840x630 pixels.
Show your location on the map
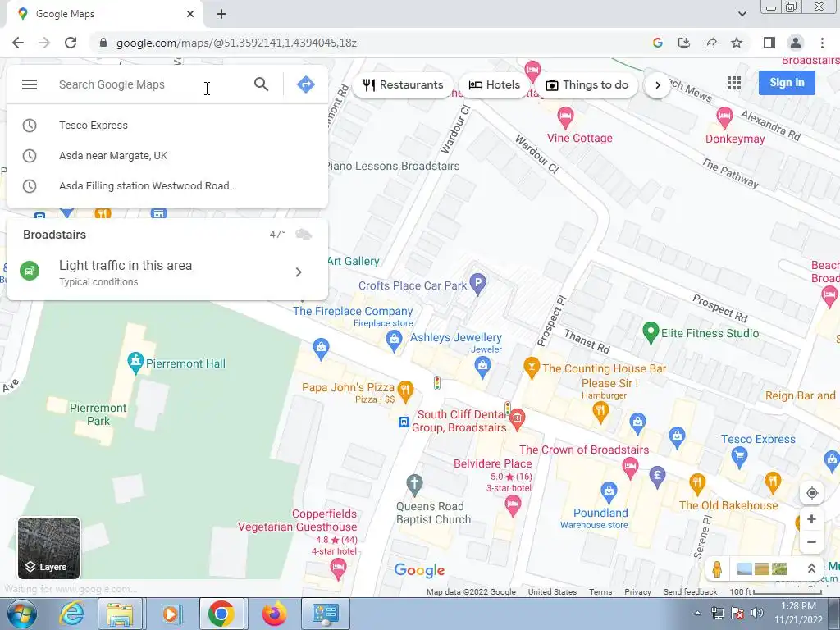tap(811, 493)
